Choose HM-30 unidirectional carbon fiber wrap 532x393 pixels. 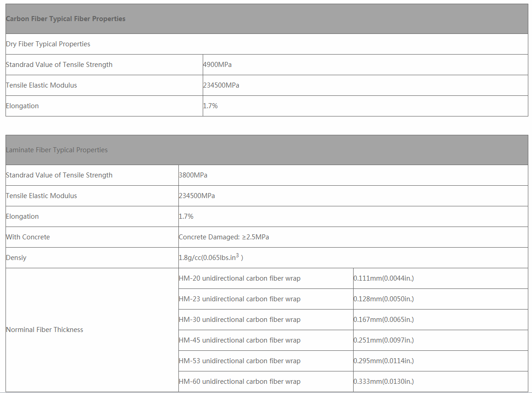click(240, 320)
